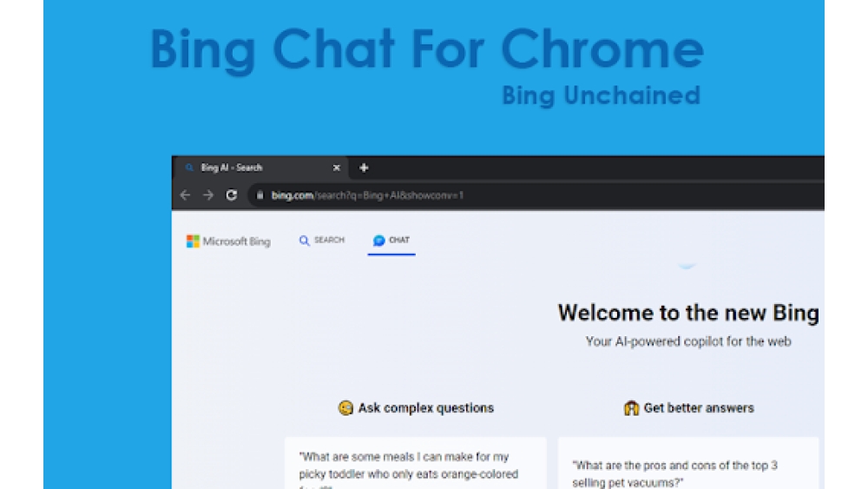Click the Bing favicon in the tab
The width and height of the screenshot is (868, 489).
click(189, 168)
